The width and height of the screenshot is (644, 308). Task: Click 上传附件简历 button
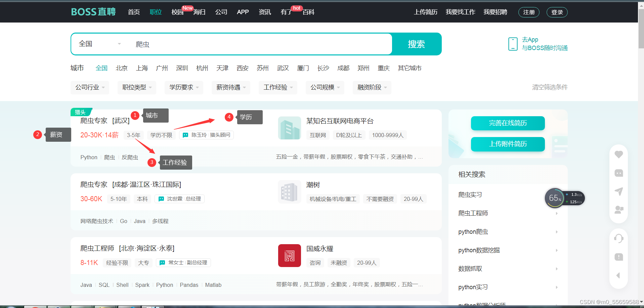point(508,144)
